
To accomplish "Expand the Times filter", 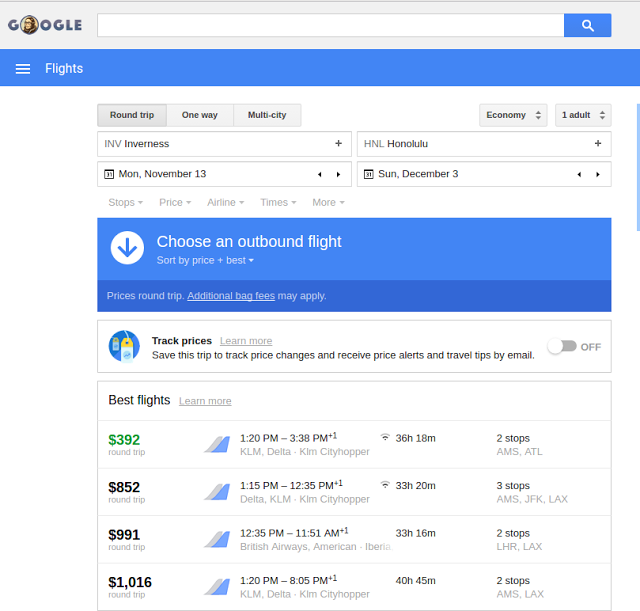I will [x=278, y=202].
